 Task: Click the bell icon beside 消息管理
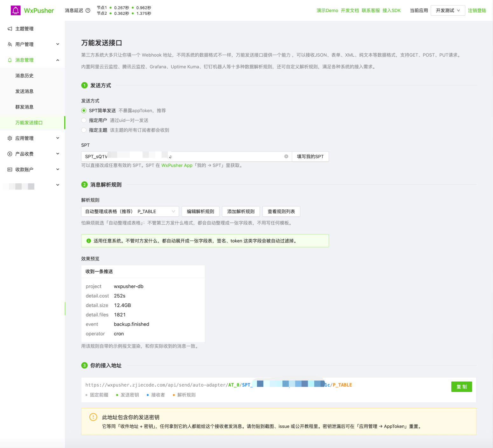[x=10, y=60]
